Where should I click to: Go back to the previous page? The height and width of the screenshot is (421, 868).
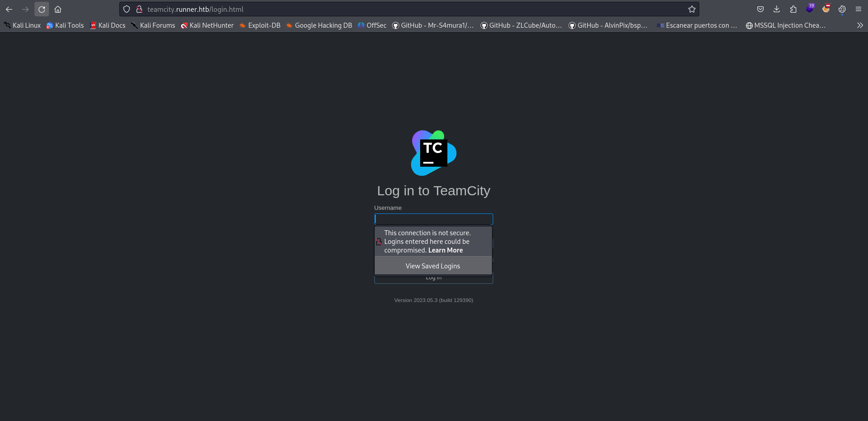click(9, 9)
